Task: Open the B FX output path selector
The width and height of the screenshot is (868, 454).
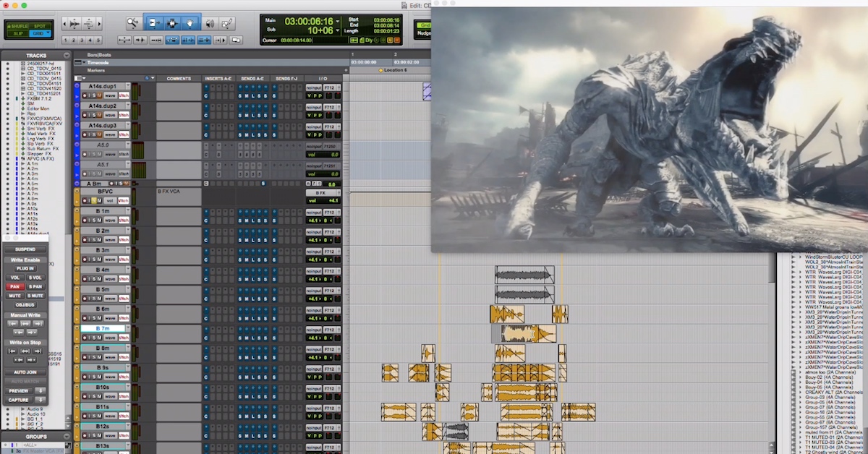Action: [x=322, y=192]
